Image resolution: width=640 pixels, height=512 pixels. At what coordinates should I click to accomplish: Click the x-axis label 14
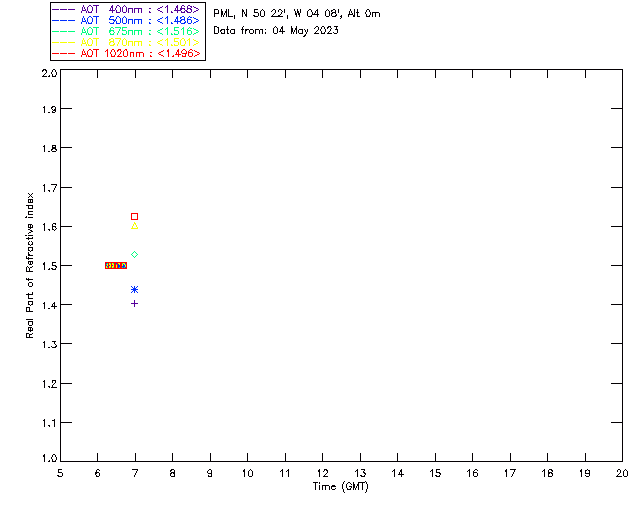pyautogui.click(x=398, y=473)
